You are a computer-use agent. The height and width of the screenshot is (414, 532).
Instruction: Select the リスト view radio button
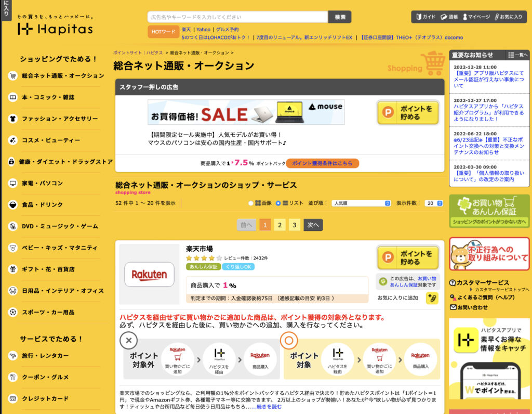click(278, 203)
